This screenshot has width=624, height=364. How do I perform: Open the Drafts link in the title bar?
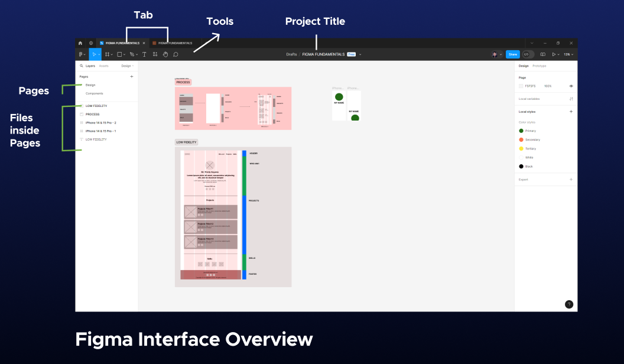(x=291, y=54)
